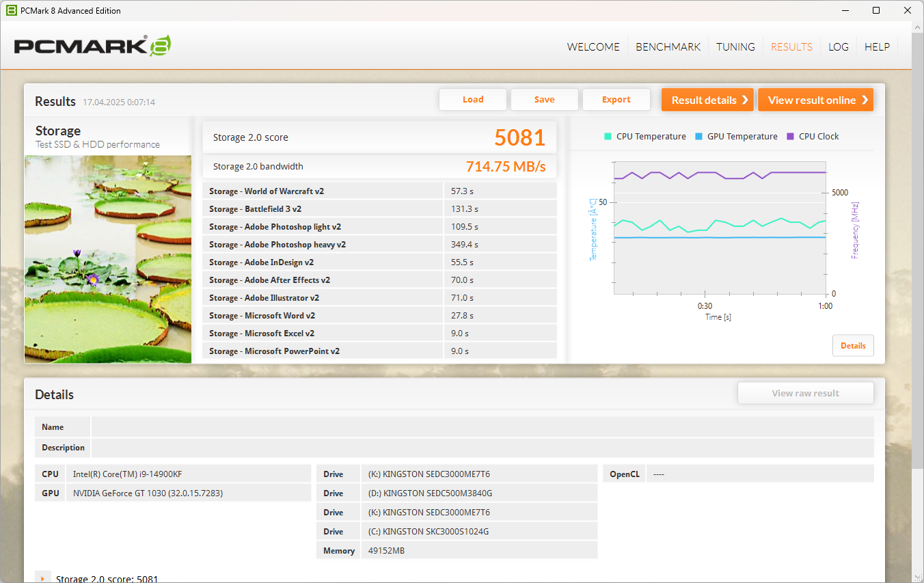This screenshot has height=583, width=924.
Task: Click the View raw result button
Action: coord(806,394)
